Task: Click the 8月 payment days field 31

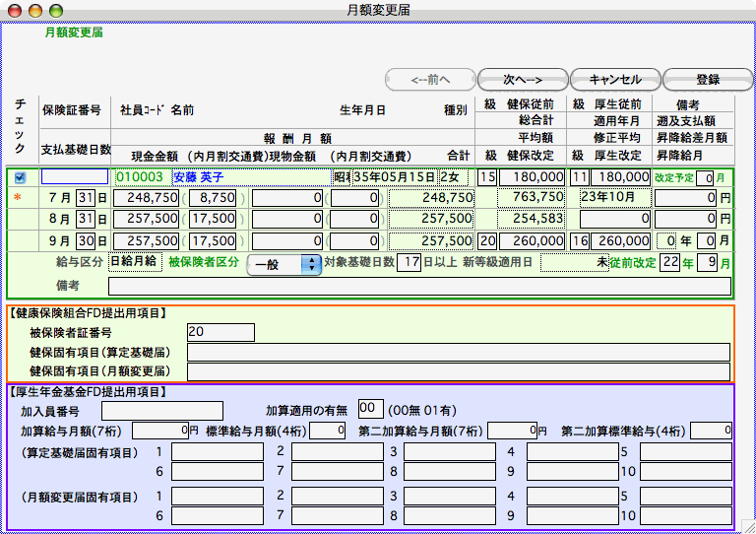Action: coord(86,219)
